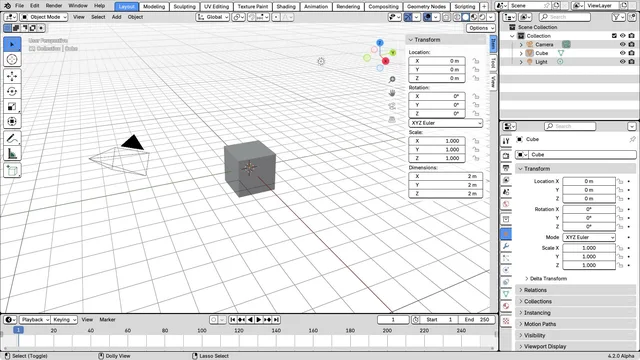The image size is (640, 360).
Task: Lock Location X in sidebar
Action: pyautogui.click(x=476, y=61)
